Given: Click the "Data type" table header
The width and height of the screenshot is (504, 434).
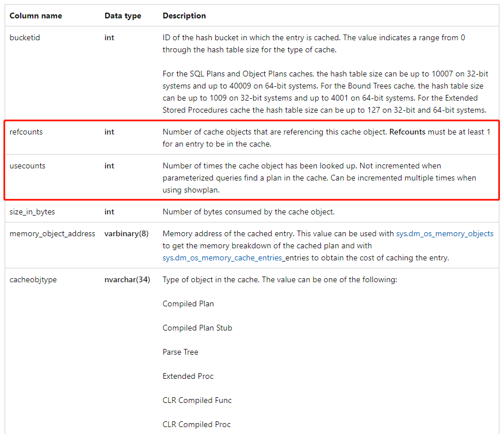Looking at the screenshot, I should [123, 16].
